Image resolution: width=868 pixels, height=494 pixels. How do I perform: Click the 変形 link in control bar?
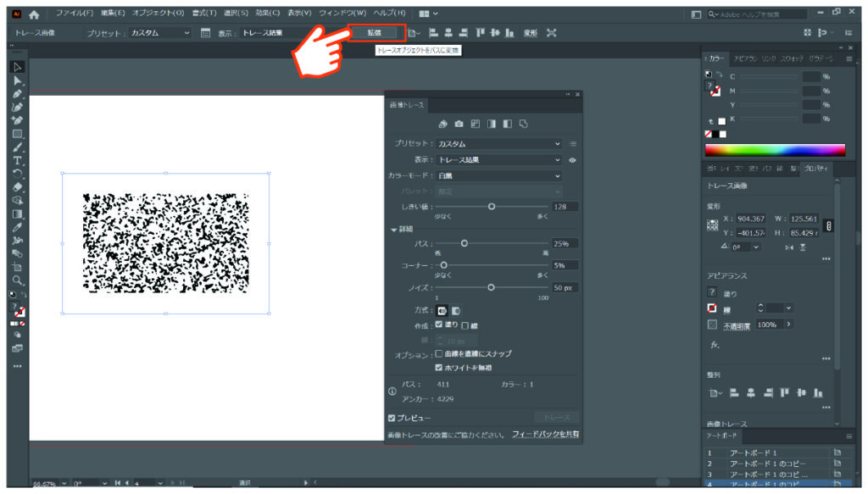[x=531, y=33]
